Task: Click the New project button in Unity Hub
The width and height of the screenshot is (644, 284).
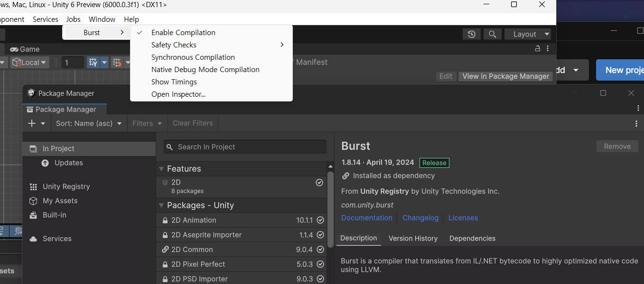Action: click(x=620, y=70)
